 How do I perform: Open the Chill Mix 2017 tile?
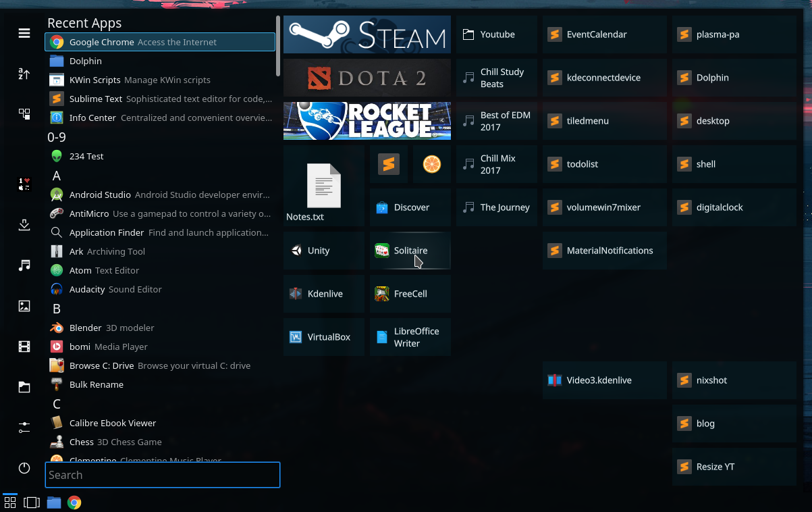click(x=497, y=164)
